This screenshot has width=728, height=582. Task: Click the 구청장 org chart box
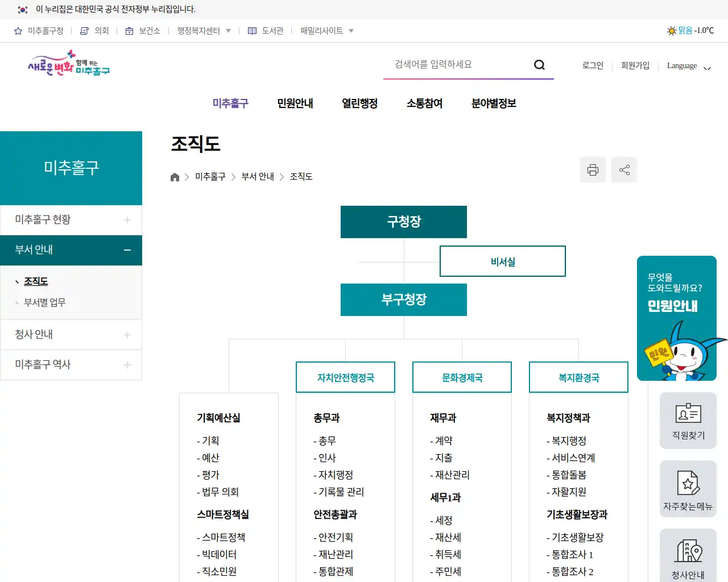pos(404,222)
